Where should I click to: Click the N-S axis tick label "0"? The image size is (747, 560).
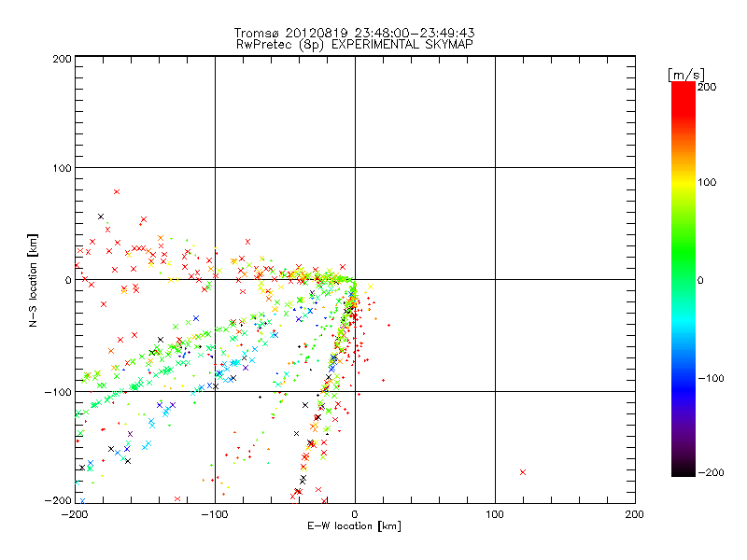68,280
